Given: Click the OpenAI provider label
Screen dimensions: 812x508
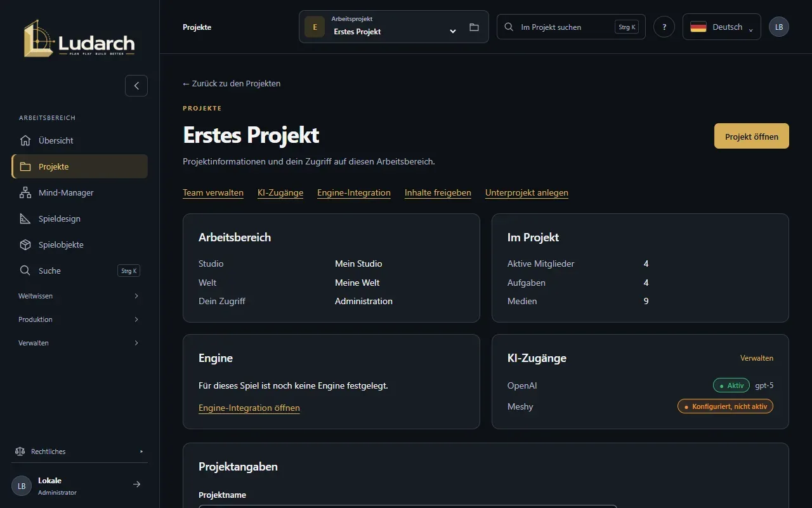Looking at the screenshot, I should pyautogui.click(x=522, y=385).
